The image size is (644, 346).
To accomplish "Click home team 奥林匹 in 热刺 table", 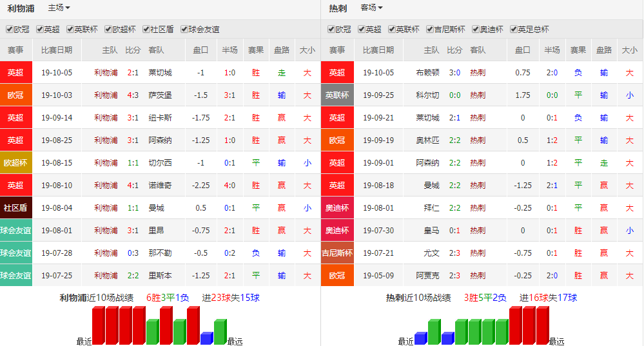I will coord(427,140).
